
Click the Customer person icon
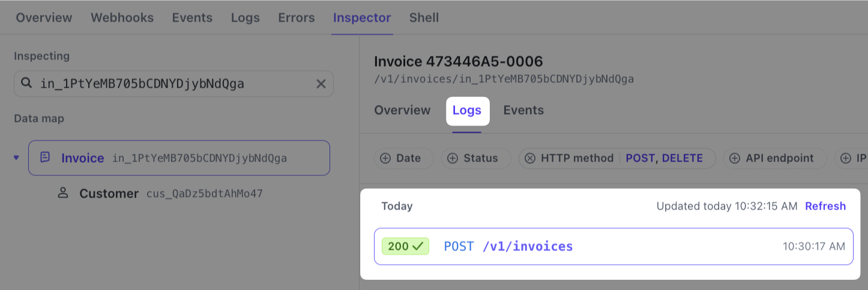coord(62,193)
